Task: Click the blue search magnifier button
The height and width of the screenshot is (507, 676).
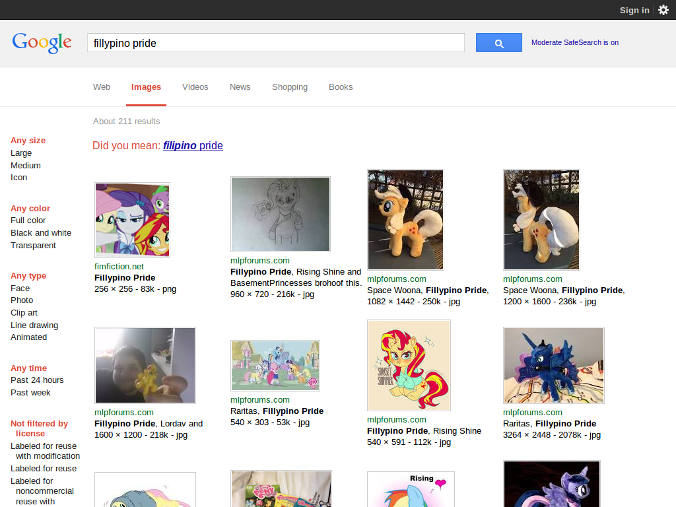Action: coord(499,43)
